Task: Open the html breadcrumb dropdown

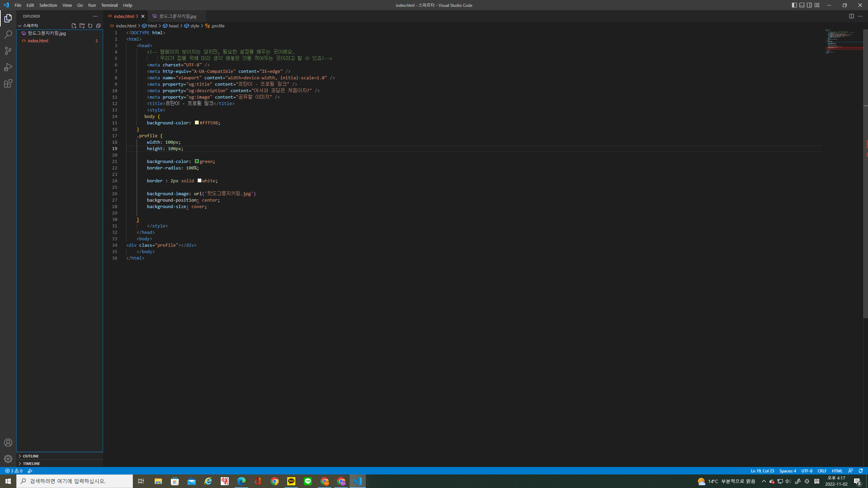Action: [150, 26]
